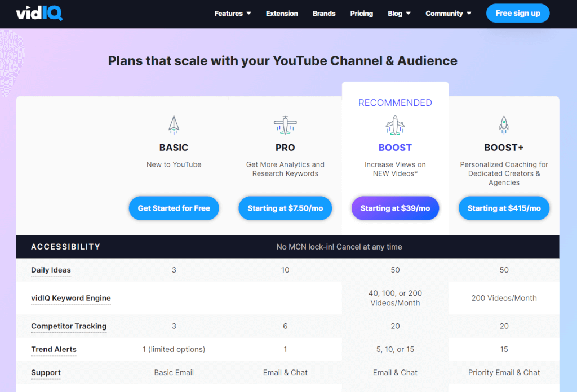This screenshot has width=577, height=392.
Task: Click the BOOST+ plan rocket icon
Action: pyautogui.click(x=504, y=125)
